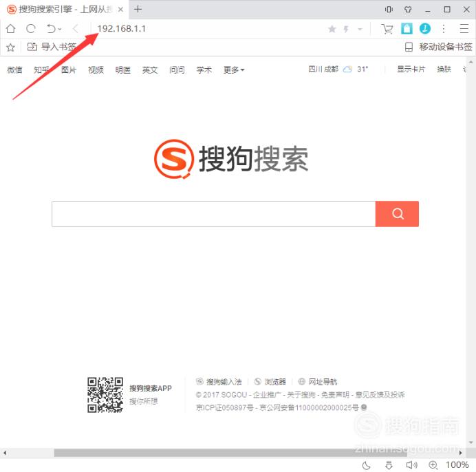Viewport: 476px width, 472px height.
Task: Open the skin shirt icon
Action: coord(408,10)
